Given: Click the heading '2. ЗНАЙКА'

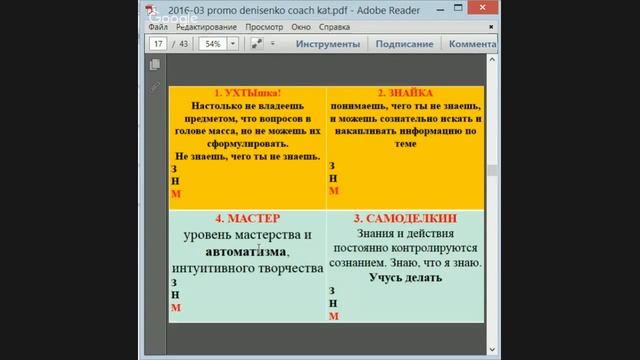Looking at the screenshot, I should click(x=405, y=93).
